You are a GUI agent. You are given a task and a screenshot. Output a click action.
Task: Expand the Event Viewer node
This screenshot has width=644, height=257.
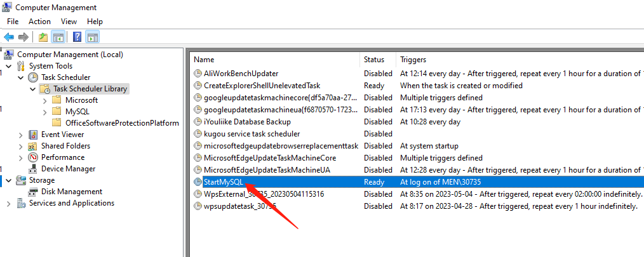(20, 135)
